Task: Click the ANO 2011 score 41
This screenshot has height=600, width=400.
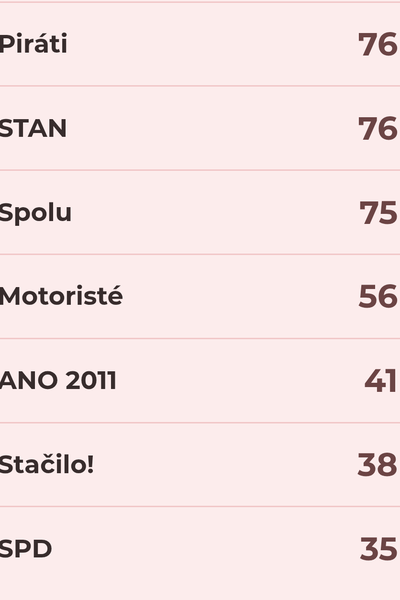Action: tap(380, 381)
